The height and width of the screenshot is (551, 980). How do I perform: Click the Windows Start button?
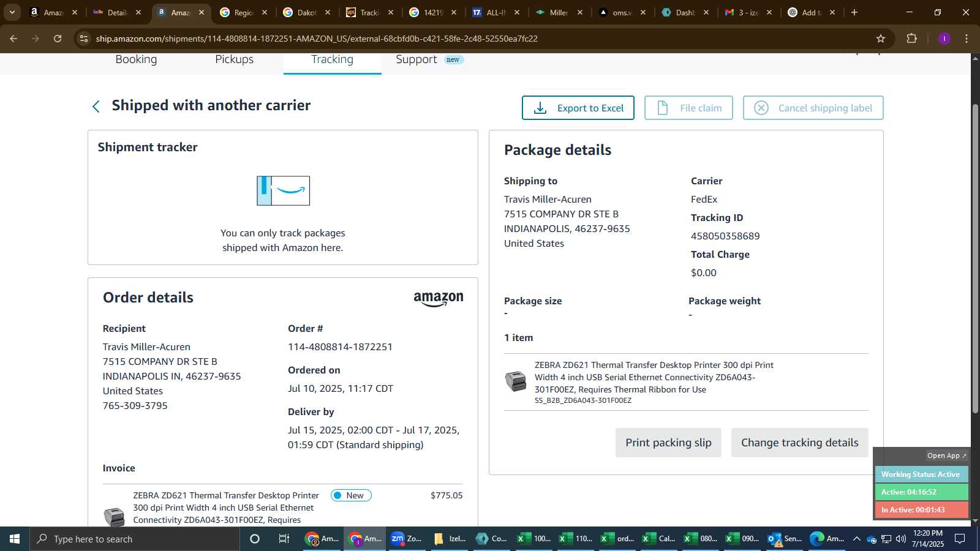tap(15, 539)
